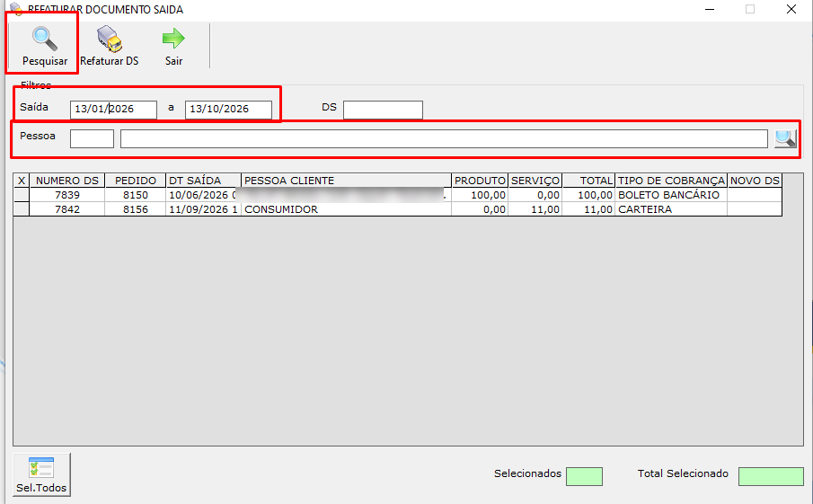This screenshot has height=504, width=813.
Task: Click the date cell 11/09/2026
Action: point(203,209)
